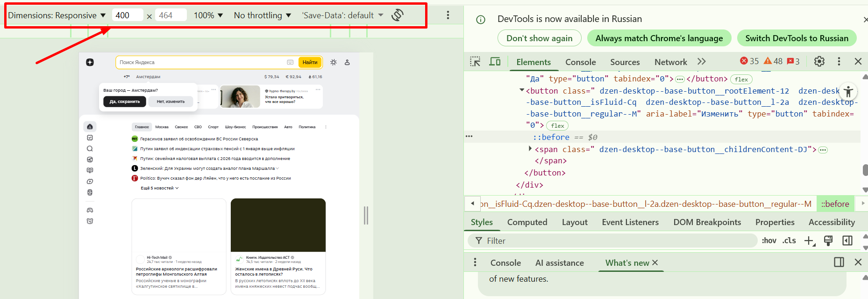Image resolution: width=868 pixels, height=299 pixels.
Task: Activate the inspect element picker icon
Action: click(x=475, y=62)
